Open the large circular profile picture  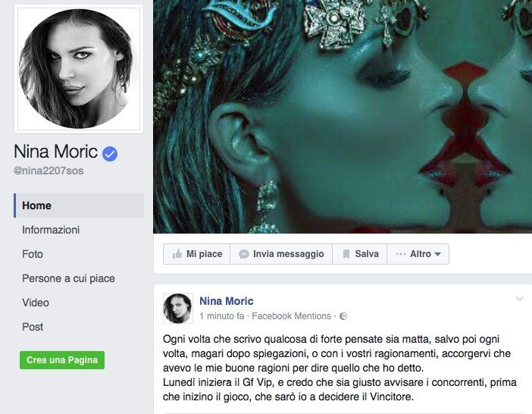pyautogui.click(x=79, y=69)
